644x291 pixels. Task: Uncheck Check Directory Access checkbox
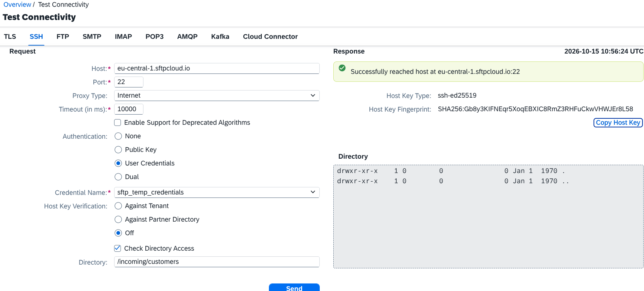(118, 248)
